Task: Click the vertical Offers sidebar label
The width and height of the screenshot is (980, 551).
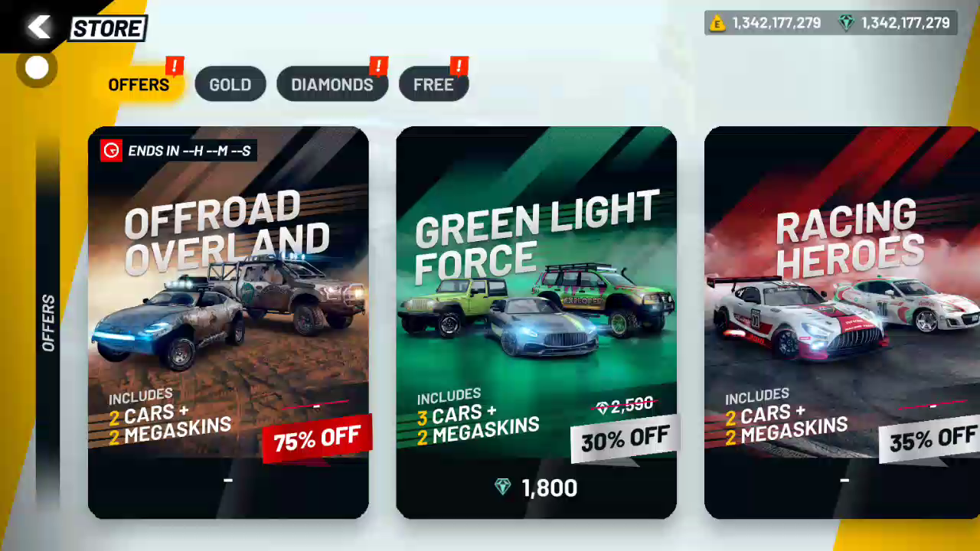Action: pos(48,322)
